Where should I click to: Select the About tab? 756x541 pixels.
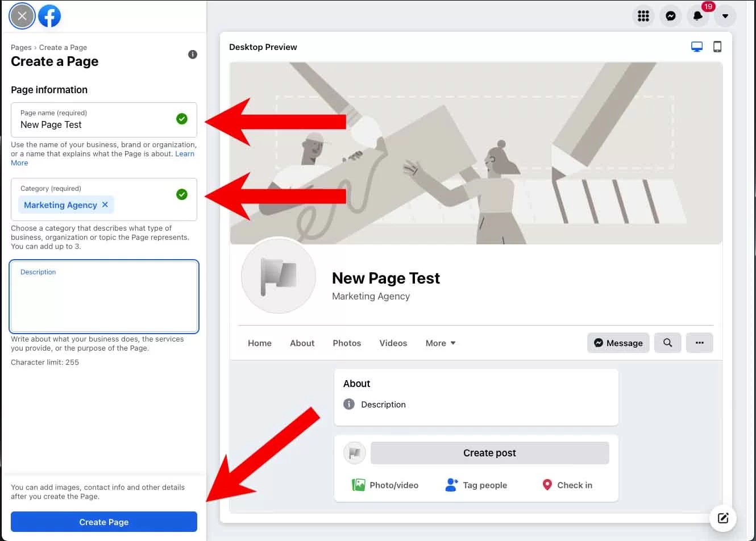coord(302,343)
